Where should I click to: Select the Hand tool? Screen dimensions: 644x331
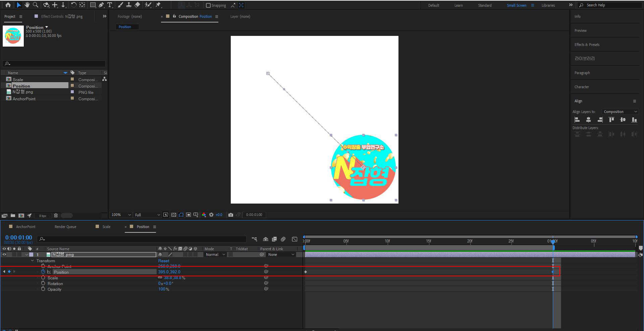[27, 5]
